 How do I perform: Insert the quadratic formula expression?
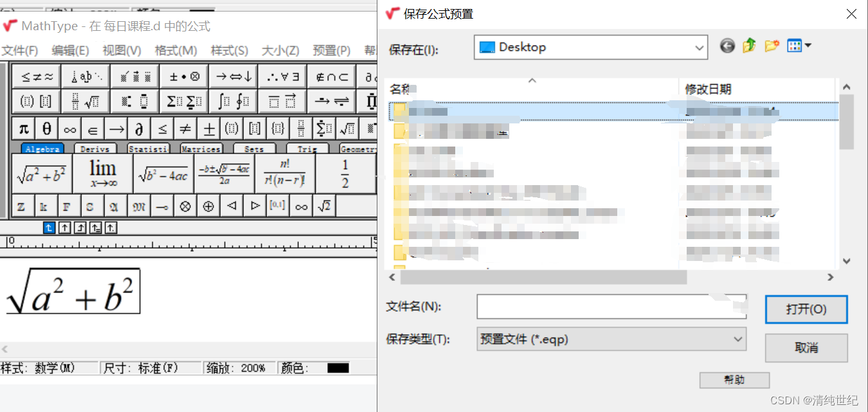tap(224, 174)
